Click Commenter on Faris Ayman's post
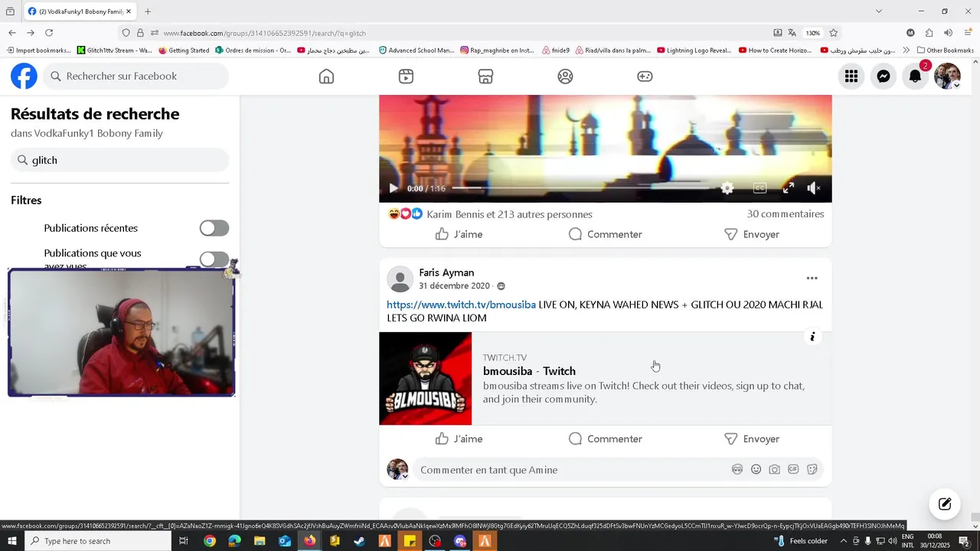 coord(606,439)
